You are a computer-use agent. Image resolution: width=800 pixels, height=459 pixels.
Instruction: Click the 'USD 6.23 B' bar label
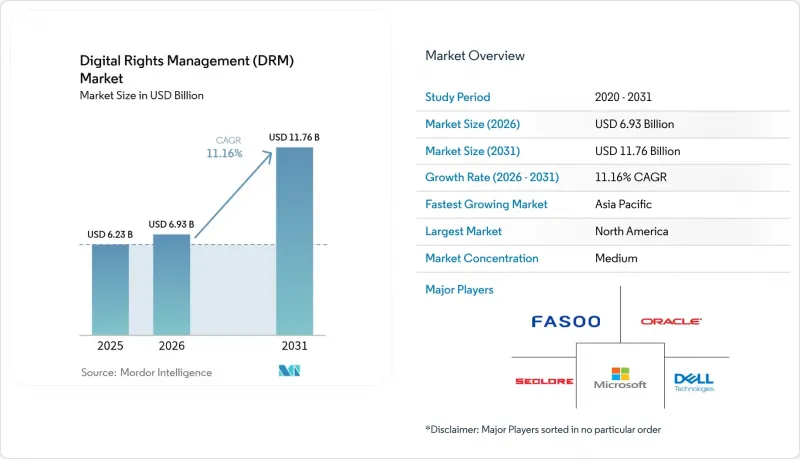[x=110, y=235]
